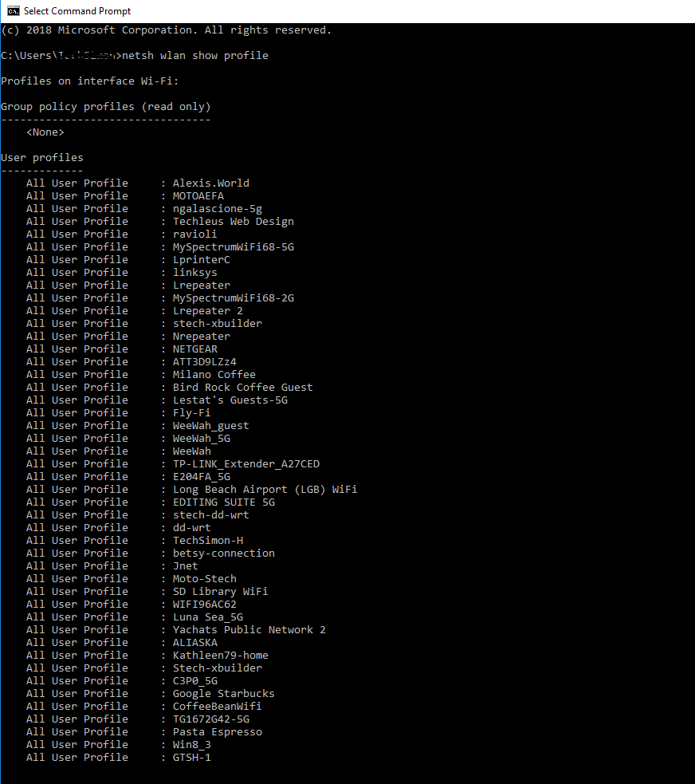Select the MySpectrumWiFi68-2G profile
695x784 pixels.
coord(234,298)
